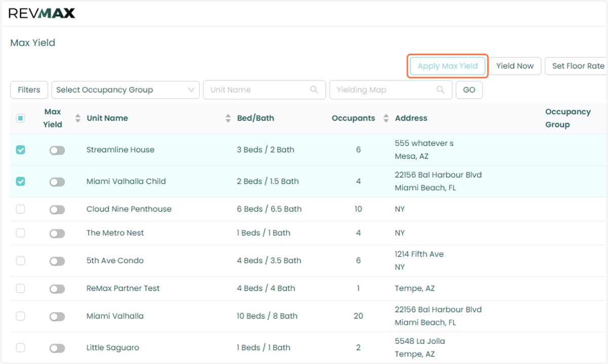Sort by Unit Name column arrows
The height and width of the screenshot is (364, 608).
[228, 118]
